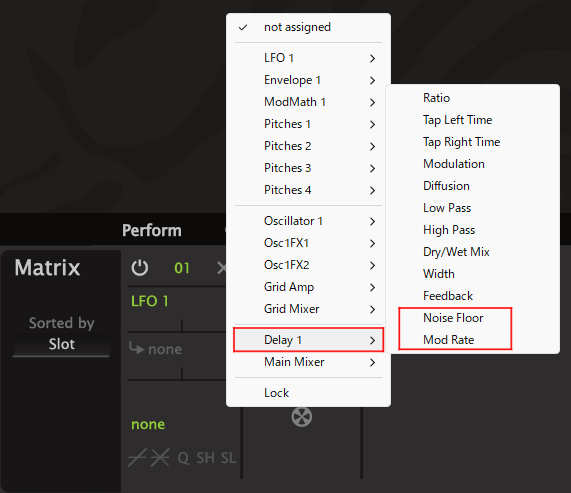Toggle the Q quantize option

[x=183, y=458]
